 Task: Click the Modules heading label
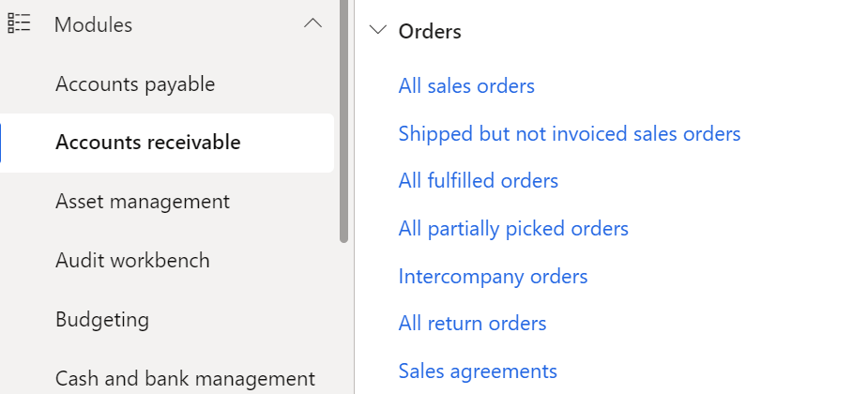pyautogui.click(x=93, y=25)
